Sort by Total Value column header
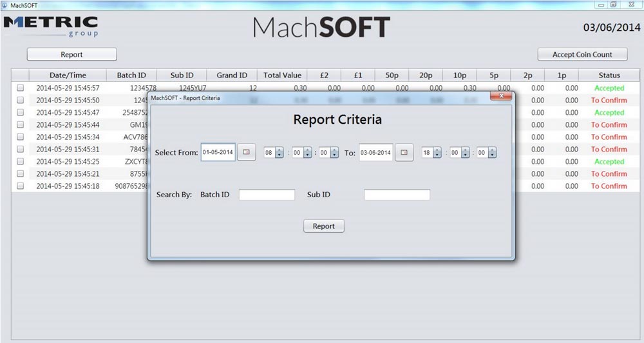The image size is (644, 343). (x=283, y=75)
